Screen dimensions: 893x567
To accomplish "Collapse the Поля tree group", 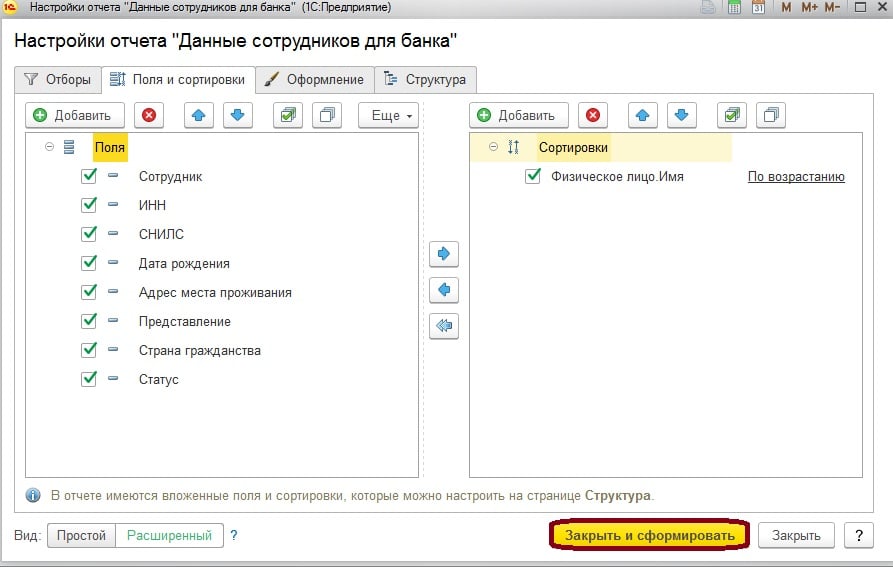I will point(50,147).
